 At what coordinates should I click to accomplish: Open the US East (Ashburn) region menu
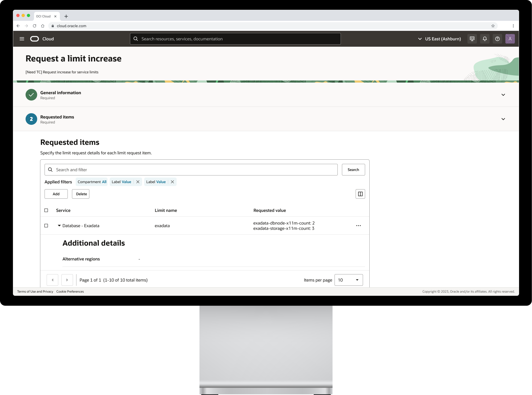(x=439, y=39)
